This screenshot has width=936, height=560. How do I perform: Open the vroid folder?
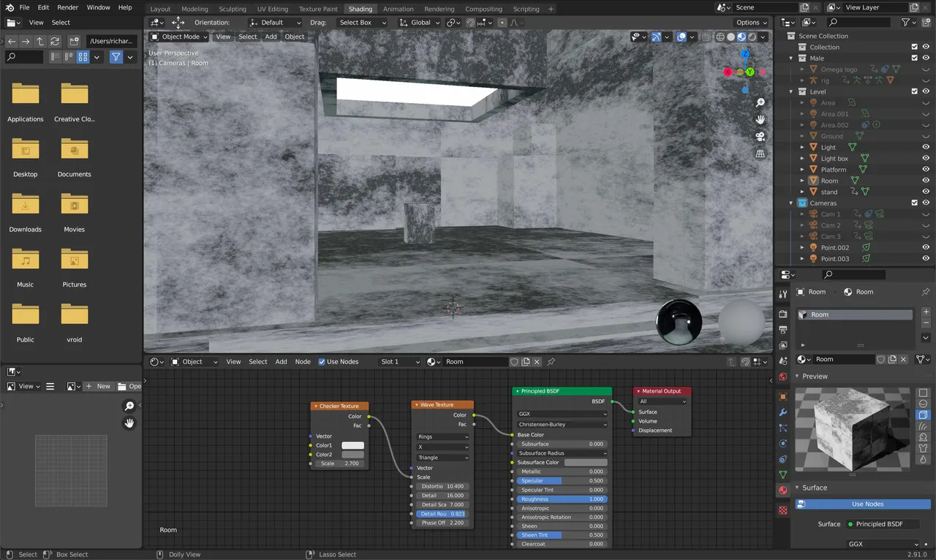[x=75, y=322]
